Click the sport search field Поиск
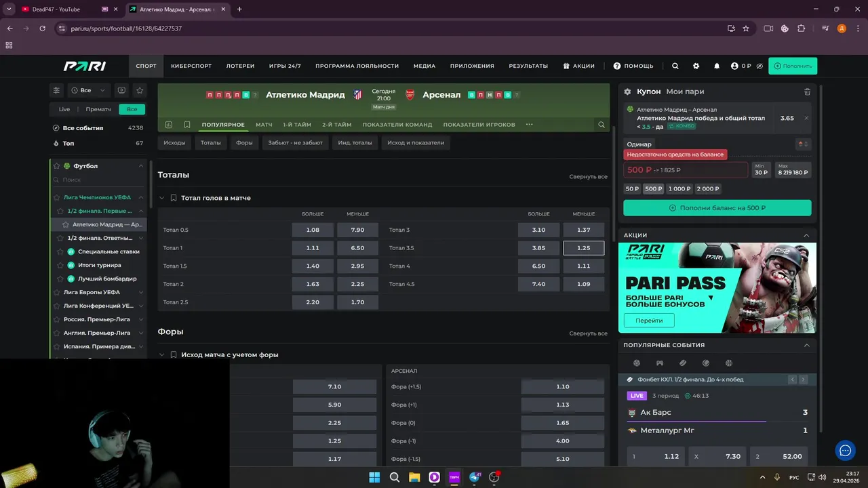 click(x=99, y=180)
